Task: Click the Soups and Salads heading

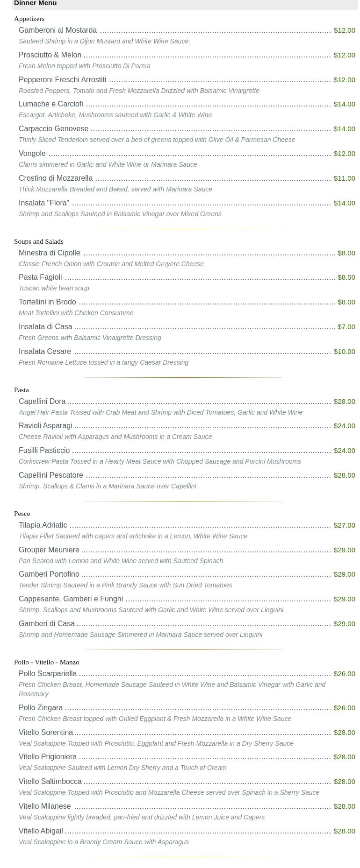Action: coord(39,241)
